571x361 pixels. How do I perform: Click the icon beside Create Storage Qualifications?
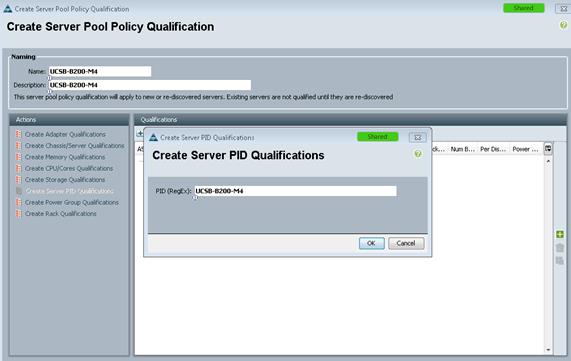click(x=19, y=180)
